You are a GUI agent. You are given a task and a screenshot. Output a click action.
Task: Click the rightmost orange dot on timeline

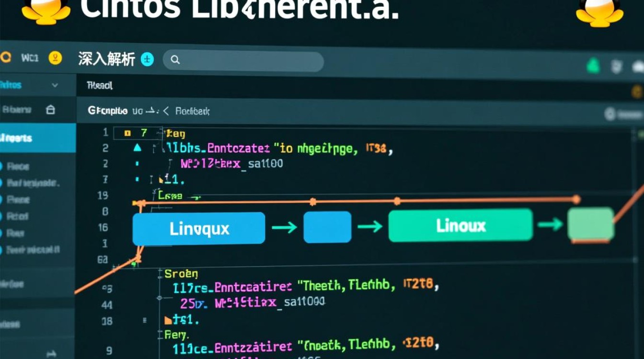click(x=576, y=199)
